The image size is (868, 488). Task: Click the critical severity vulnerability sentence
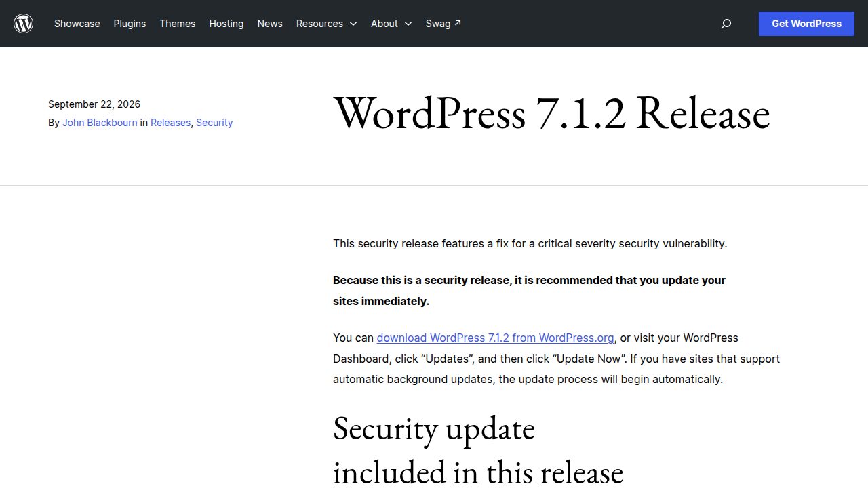[x=530, y=243]
